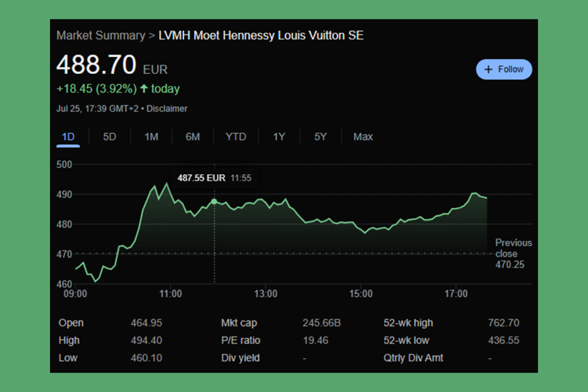Select the YTD chart range
This screenshot has width=588, height=392.
235,137
